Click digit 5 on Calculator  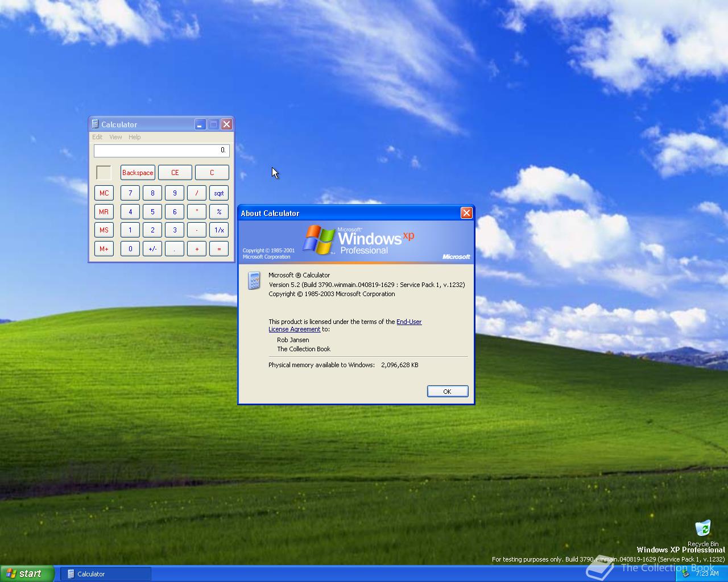(152, 212)
